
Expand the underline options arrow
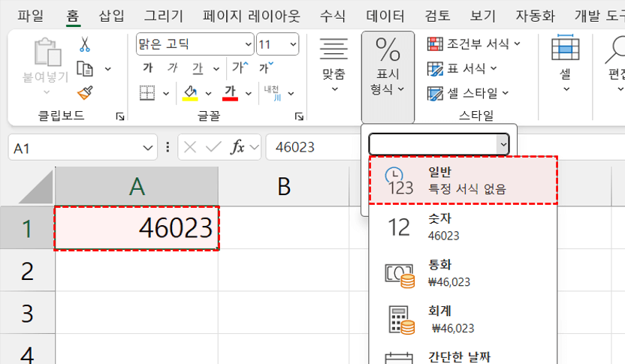216,69
